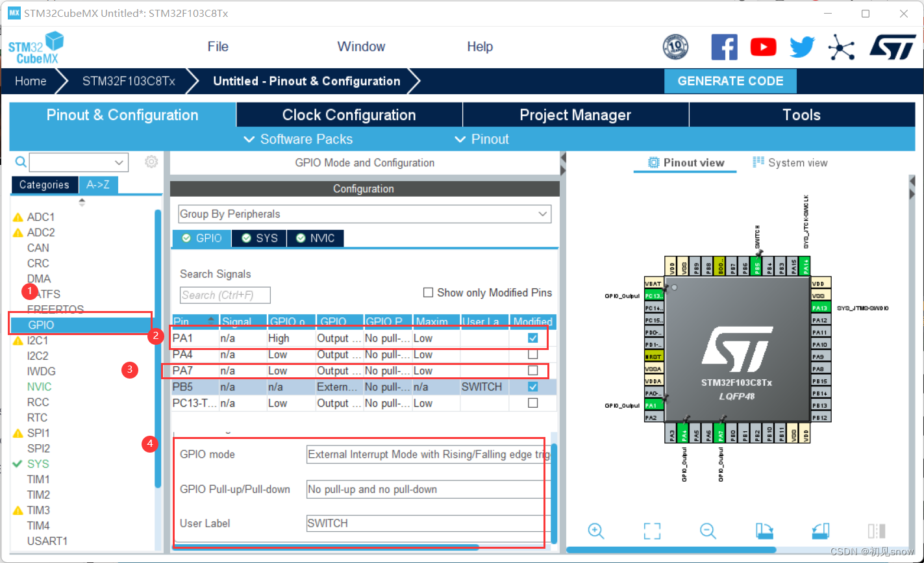Open the Window menu
This screenshot has width=924, height=563.
[361, 47]
